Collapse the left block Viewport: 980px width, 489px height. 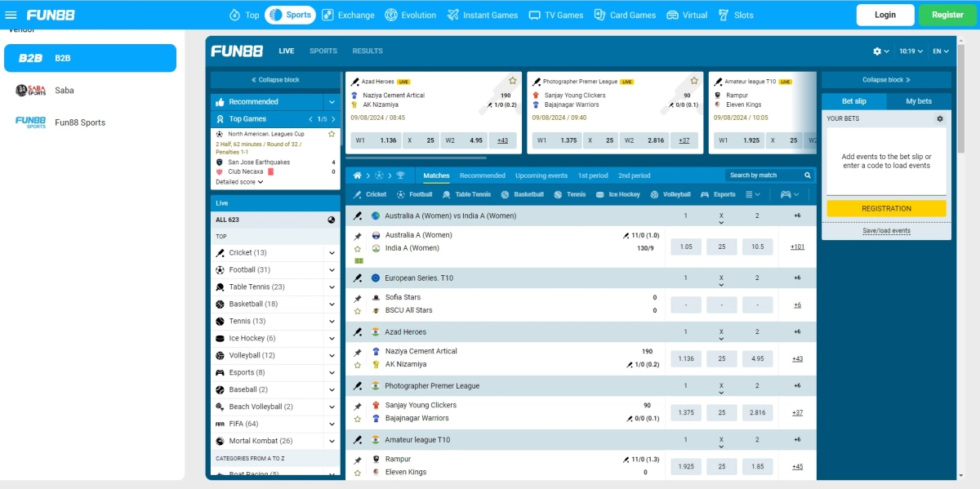[275, 80]
